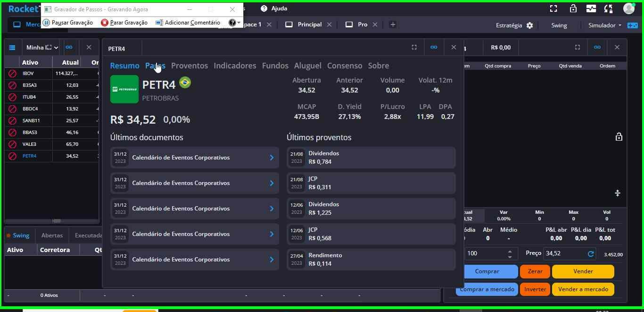644x312 pixels.
Task: Toggle the order book lock icon
Action: pos(619,137)
